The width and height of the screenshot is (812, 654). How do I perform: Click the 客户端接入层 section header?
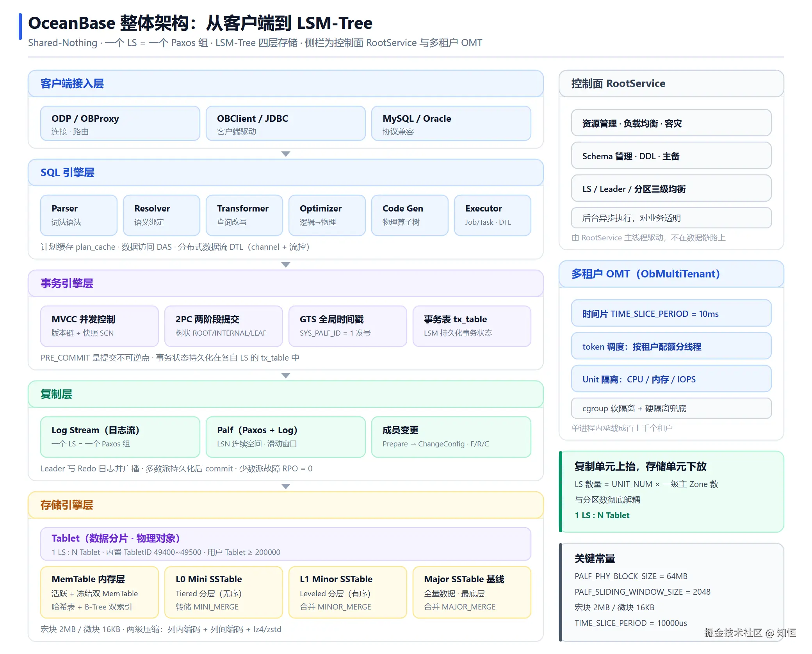pyautogui.click(x=286, y=84)
